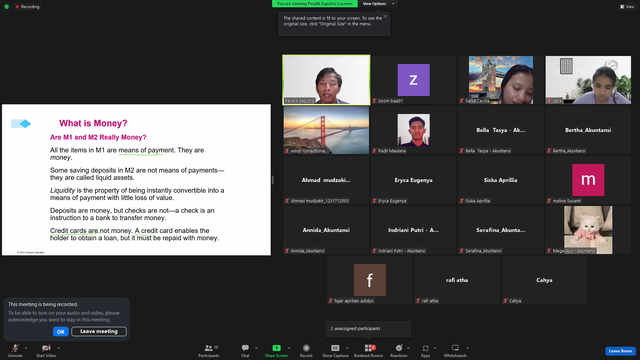Select the Bertha_Akuntansi participant tile
The image size is (640, 360).
pos(588,130)
